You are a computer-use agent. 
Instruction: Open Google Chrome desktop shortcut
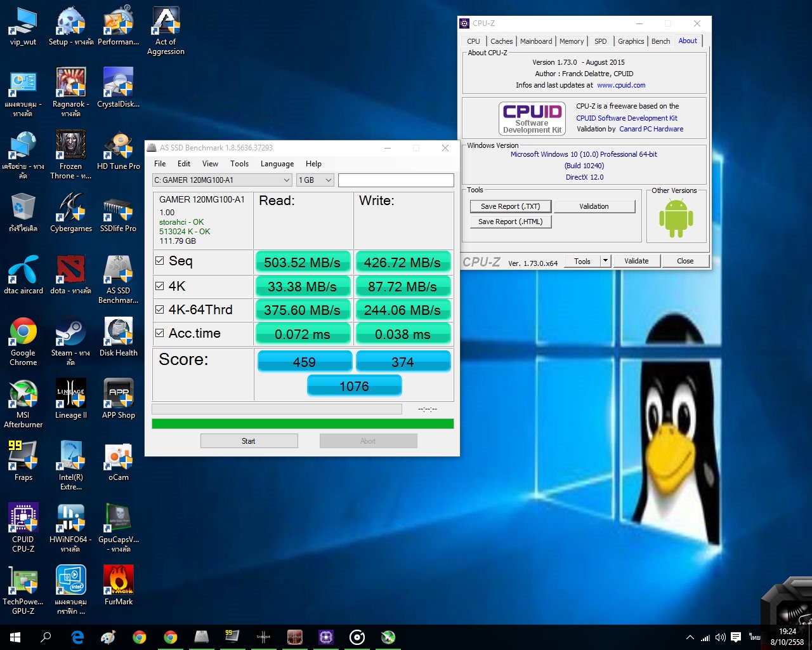(23, 342)
